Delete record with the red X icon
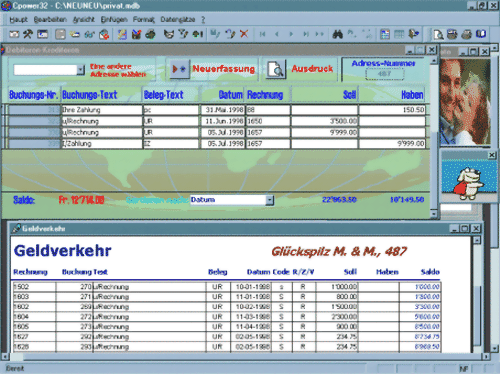 [x=244, y=34]
